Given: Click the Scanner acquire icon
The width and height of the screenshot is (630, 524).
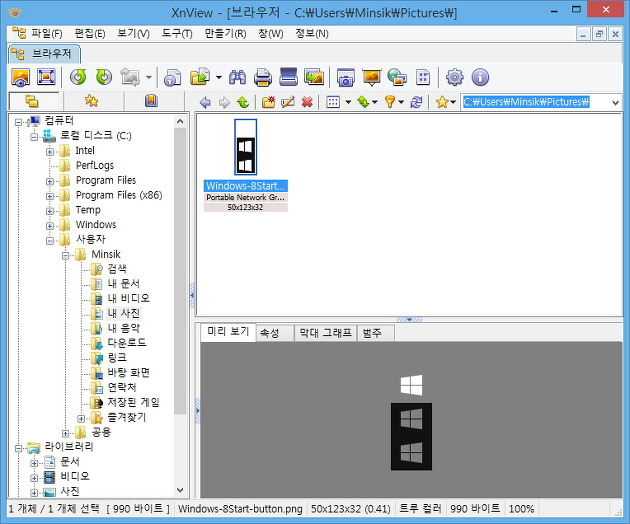Looking at the screenshot, I should tap(288, 77).
